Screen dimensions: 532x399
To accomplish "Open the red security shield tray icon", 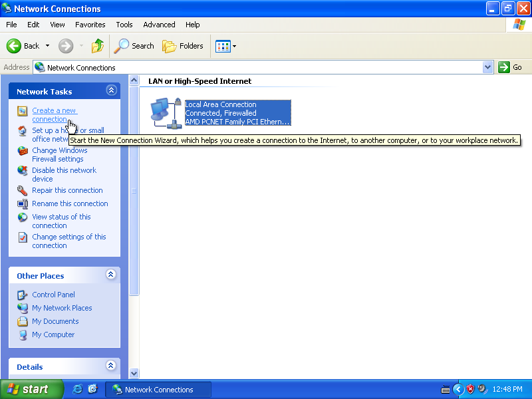I will pyautogui.click(x=470, y=389).
